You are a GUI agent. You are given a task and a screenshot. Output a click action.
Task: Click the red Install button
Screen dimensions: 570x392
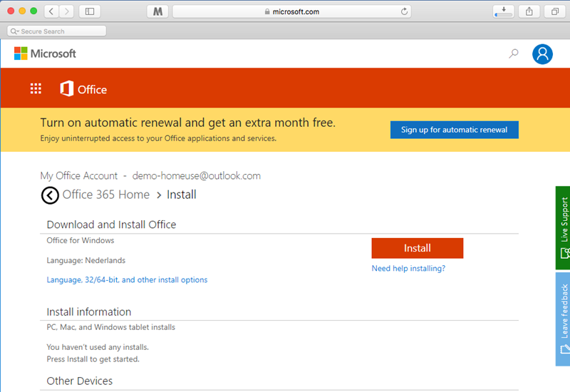pos(418,248)
